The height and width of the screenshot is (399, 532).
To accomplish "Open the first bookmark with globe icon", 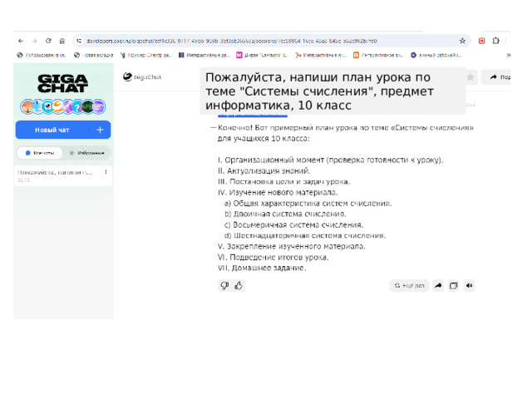I will click(41, 55).
